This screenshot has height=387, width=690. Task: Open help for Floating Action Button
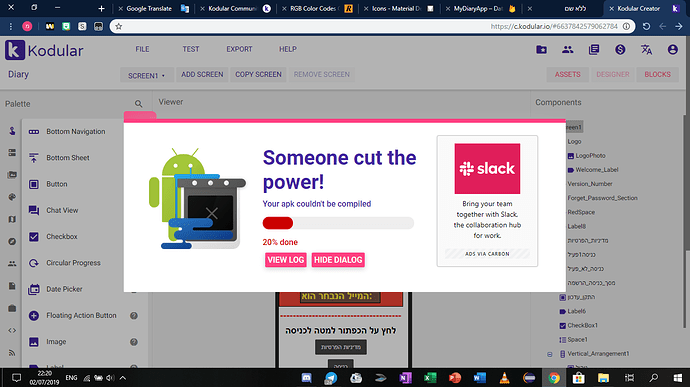134,315
